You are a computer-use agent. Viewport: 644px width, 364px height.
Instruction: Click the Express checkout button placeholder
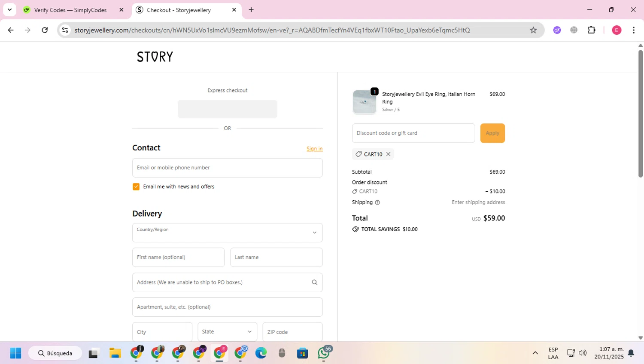pyautogui.click(x=228, y=109)
